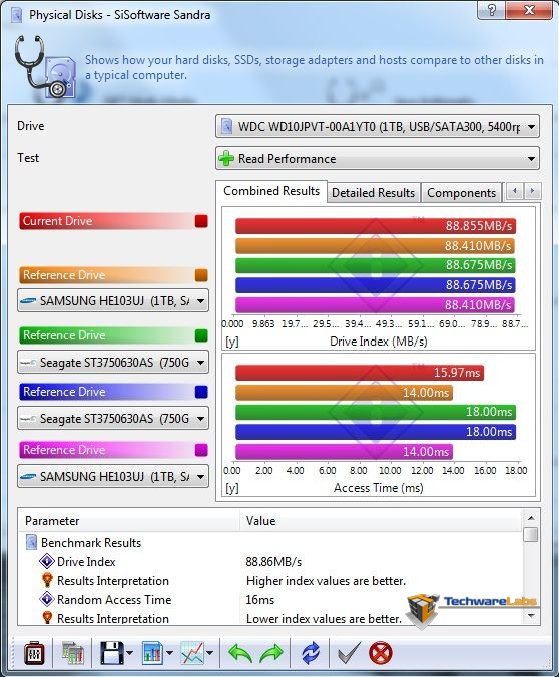Click the Benchmark Results document icon
Image resolution: width=559 pixels, height=677 pixels.
pyautogui.click(x=31, y=542)
